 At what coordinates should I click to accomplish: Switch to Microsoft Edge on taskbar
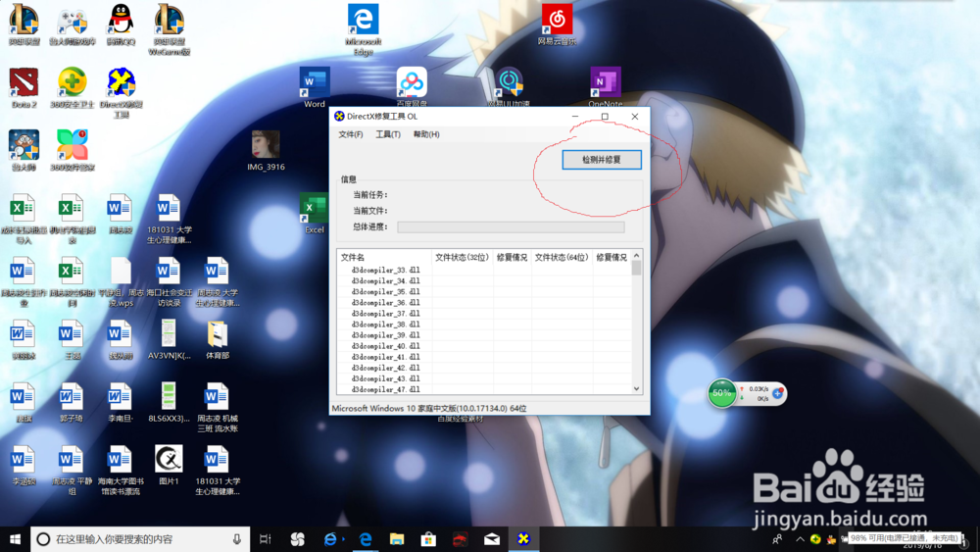366,539
